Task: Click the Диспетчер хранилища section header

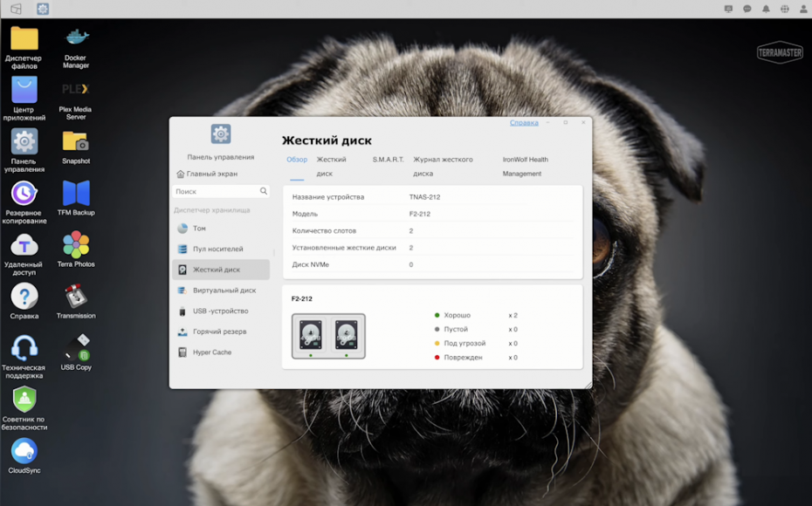Action: 212,210
